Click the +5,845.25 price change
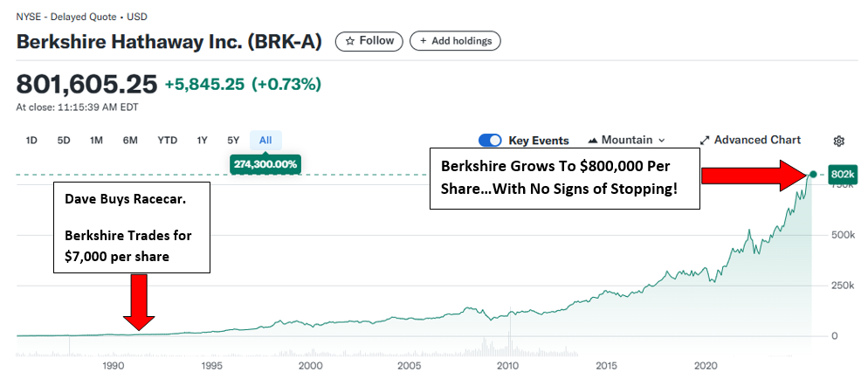 pos(205,85)
